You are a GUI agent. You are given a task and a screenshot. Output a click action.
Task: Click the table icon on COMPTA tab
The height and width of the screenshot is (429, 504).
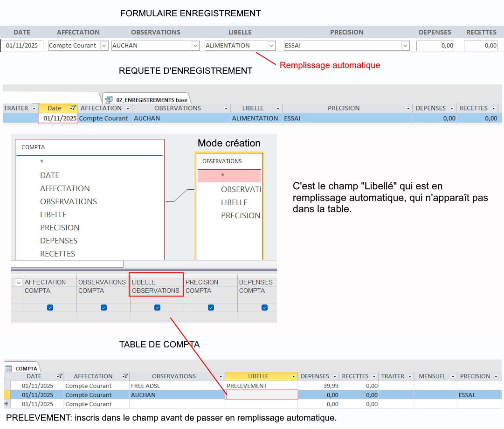8,368
